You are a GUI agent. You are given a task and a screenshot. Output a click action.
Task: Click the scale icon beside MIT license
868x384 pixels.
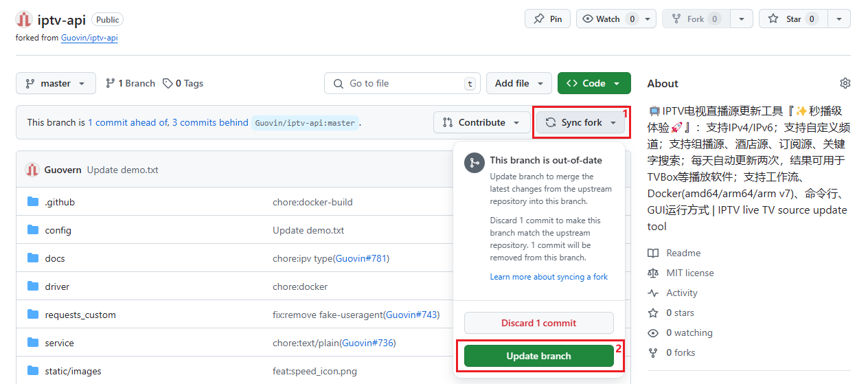[x=653, y=273]
